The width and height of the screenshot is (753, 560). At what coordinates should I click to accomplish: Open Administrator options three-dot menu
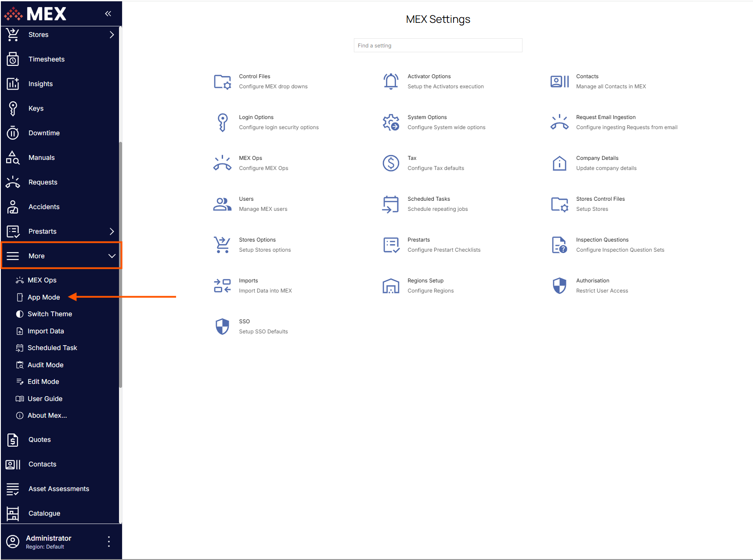109,542
